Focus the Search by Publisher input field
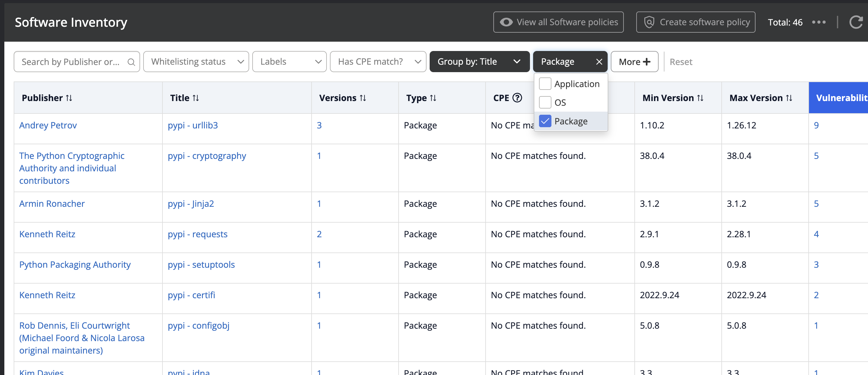The width and height of the screenshot is (868, 375). pyautogui.click(x=71, y=62)
